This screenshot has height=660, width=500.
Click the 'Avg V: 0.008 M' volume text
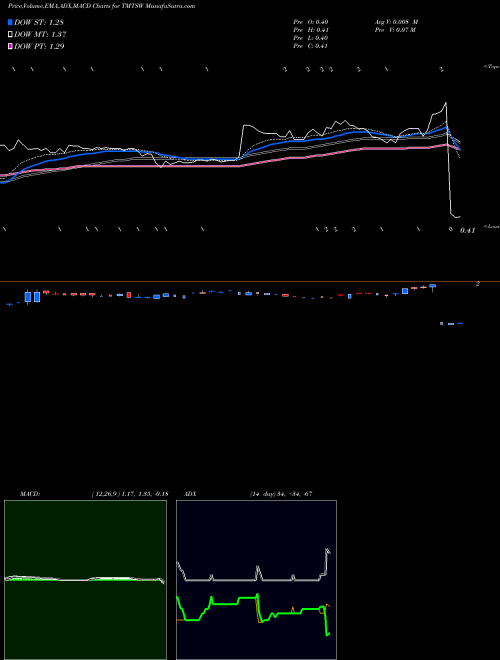[x=396, y=22]
